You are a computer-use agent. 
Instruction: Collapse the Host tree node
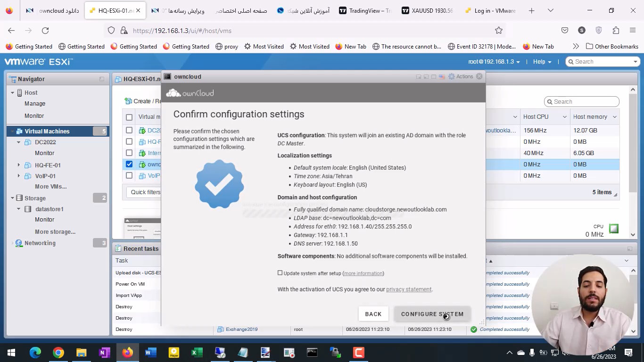click(13, 93)
